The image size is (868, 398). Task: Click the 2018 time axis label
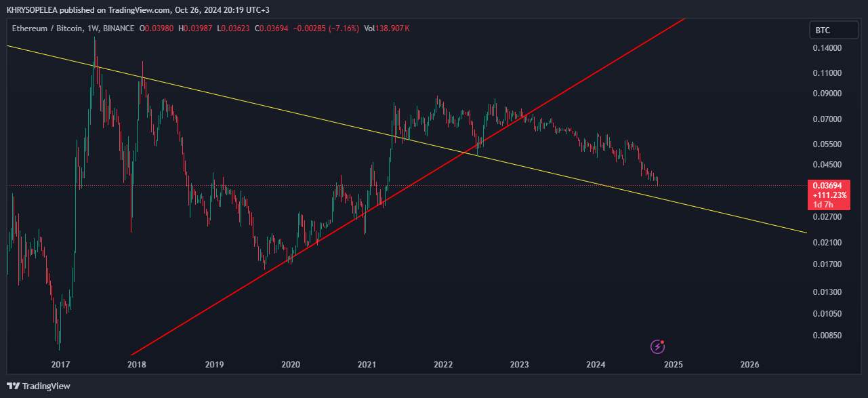tap(137, 365)
